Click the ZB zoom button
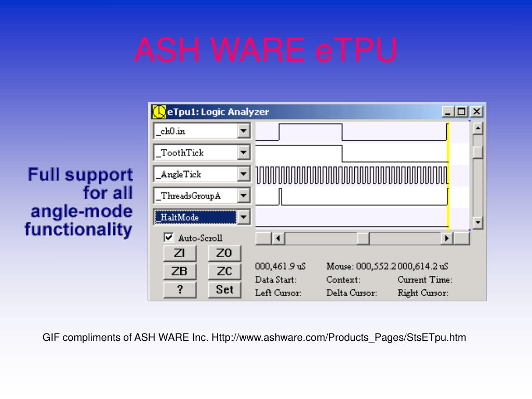This screenshot has height=399, width=532. 180,271
